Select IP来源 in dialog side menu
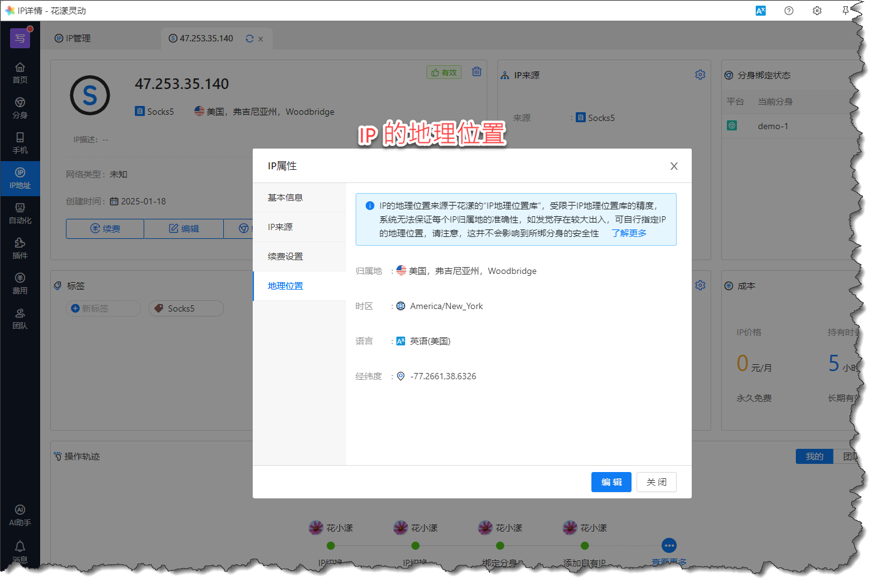 (x=280, y=227)
